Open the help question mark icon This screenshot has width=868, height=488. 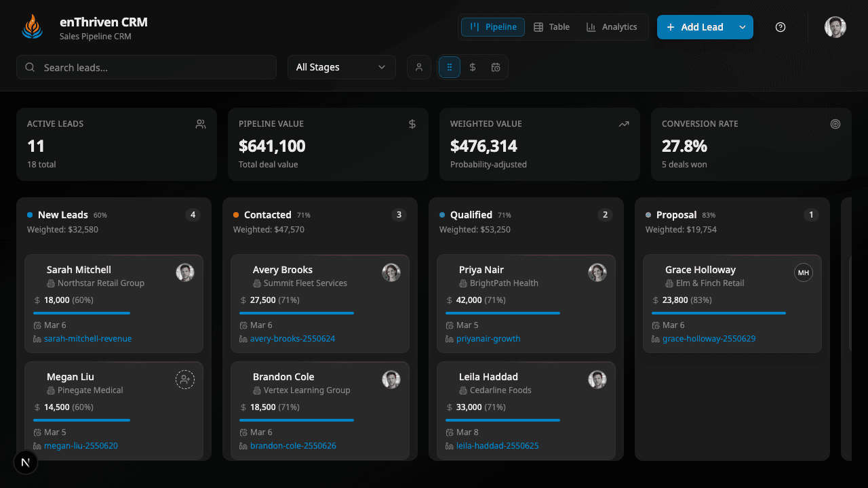tap(781, 27)
